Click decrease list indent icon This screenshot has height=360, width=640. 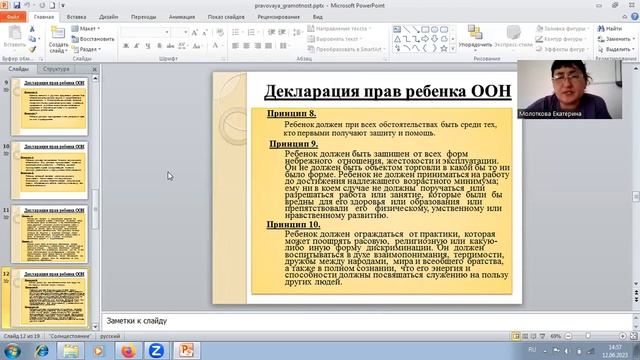click(x=271, y=32)
